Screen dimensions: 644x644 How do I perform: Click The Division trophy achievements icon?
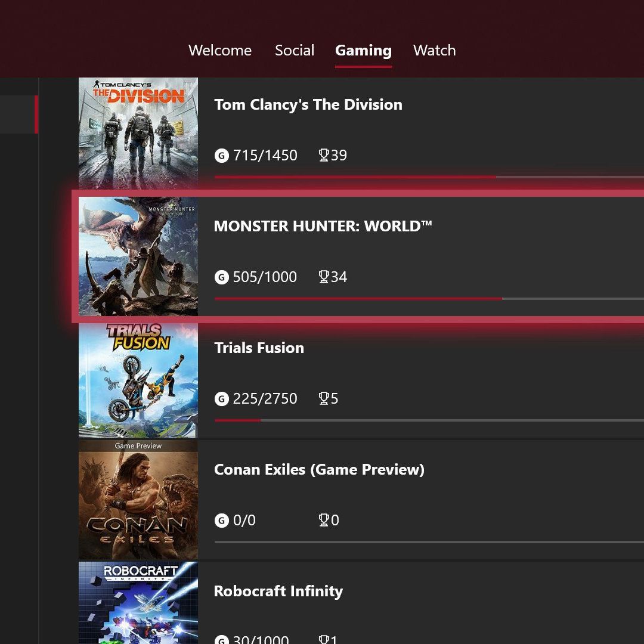tap(324, 156)
